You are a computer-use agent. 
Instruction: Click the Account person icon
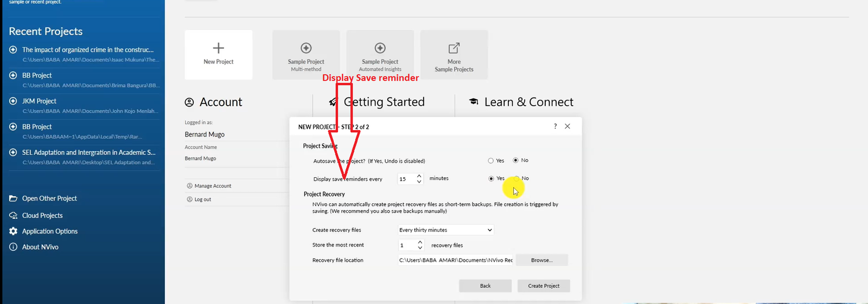(x=189, y=102)
